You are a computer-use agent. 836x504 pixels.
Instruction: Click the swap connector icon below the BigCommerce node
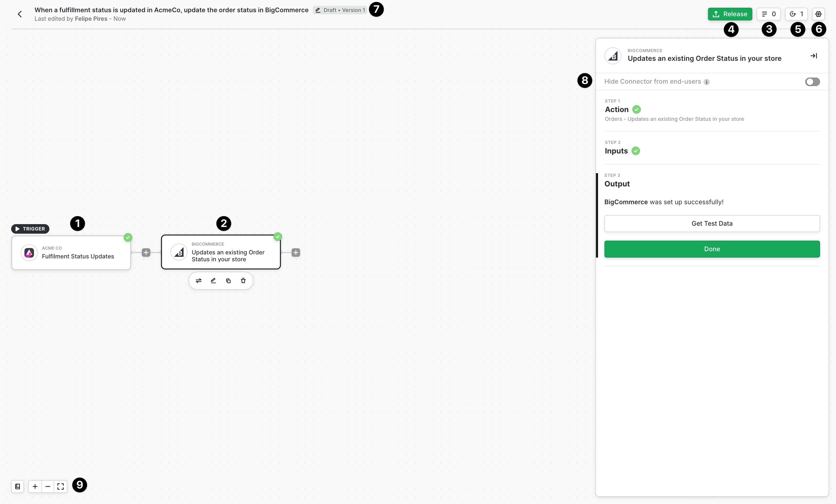(198, 280)
